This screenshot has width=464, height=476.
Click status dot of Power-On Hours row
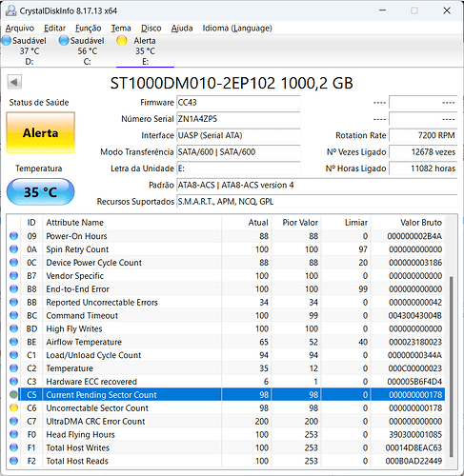click(13, 236)
